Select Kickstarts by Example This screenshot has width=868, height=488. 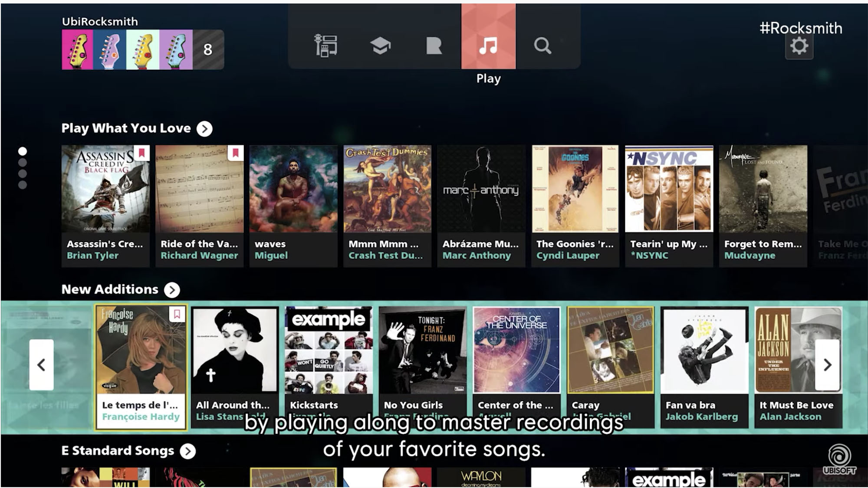[329, 367]
